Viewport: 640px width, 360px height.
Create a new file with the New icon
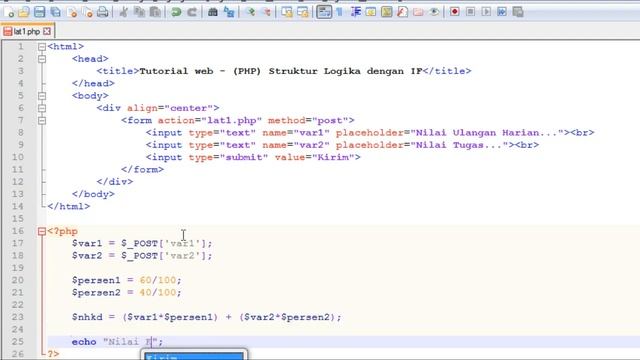click(9, 12)
